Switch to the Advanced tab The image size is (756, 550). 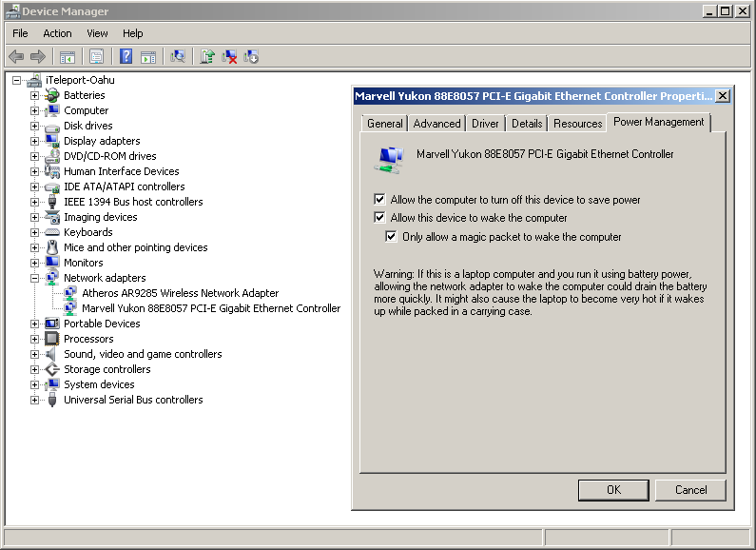click(436, 124)
